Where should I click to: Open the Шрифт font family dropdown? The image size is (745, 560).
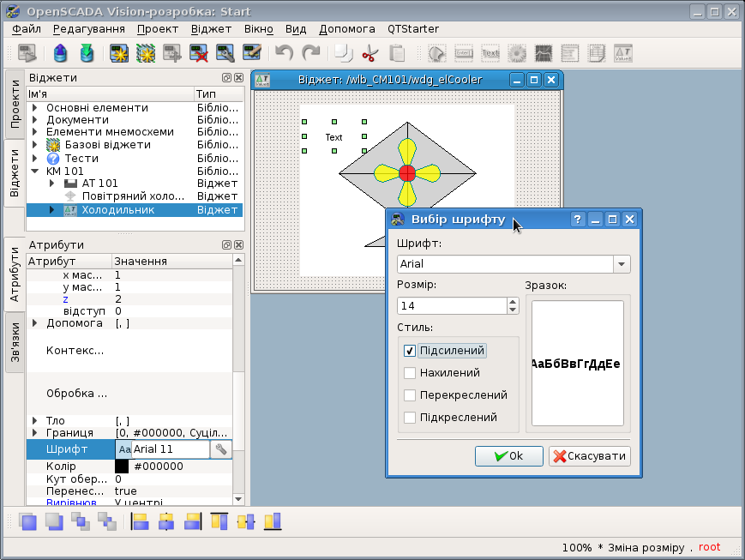click(x=622, y=264)
